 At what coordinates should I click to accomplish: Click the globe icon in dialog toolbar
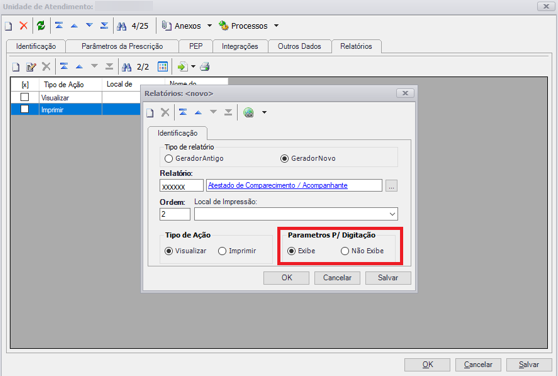click(249, 112)
